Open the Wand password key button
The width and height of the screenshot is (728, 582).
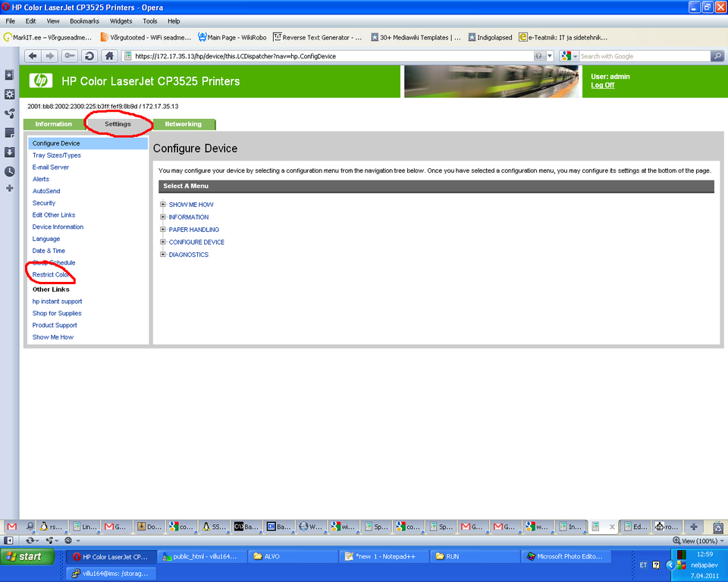point(70,56)
